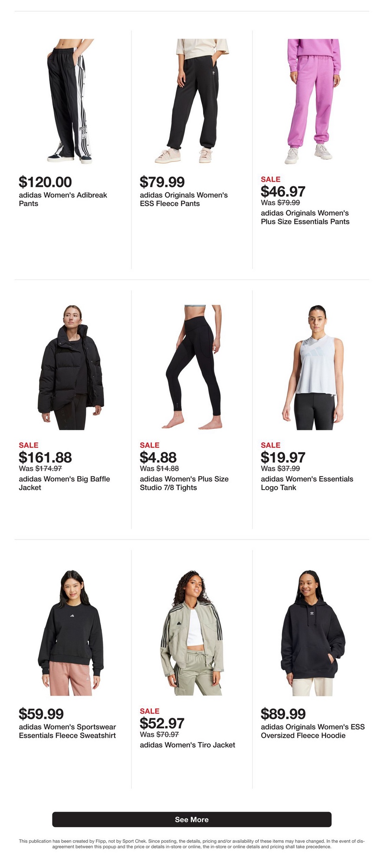Open the Big Baffle Jacket product image

[70, 368]
